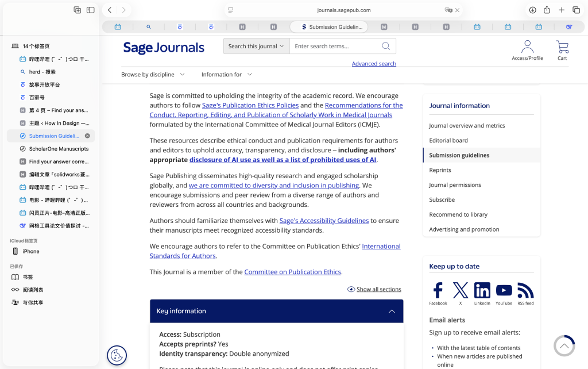
Task: Open the Facebook social icon
Action: 438,291
